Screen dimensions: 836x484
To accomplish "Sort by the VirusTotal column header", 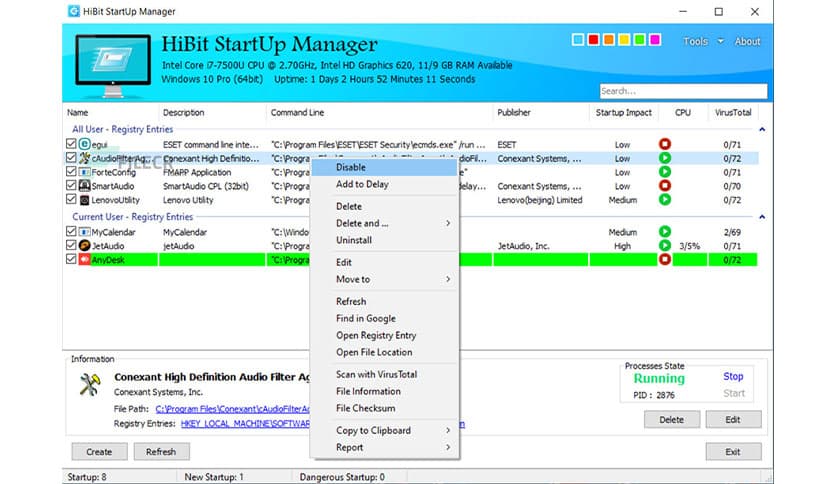I will tap(733, 112).
